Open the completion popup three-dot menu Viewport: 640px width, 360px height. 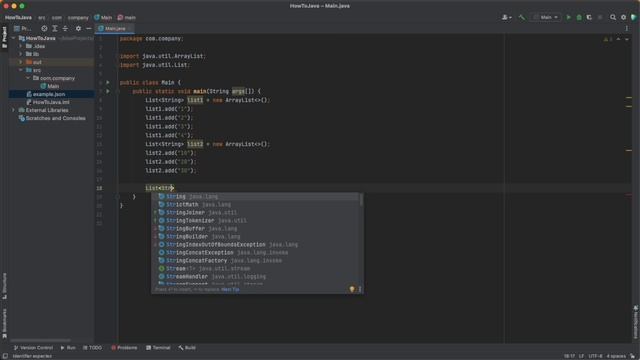point(360,289)
